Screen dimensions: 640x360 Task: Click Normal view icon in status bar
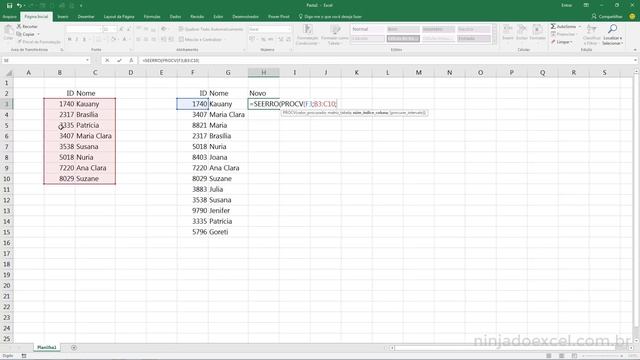tap(549, 356)
